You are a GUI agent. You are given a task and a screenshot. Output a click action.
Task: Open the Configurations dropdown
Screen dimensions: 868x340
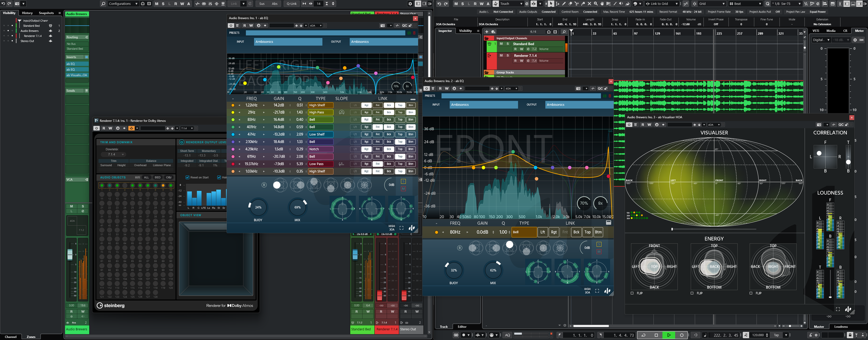123,3
